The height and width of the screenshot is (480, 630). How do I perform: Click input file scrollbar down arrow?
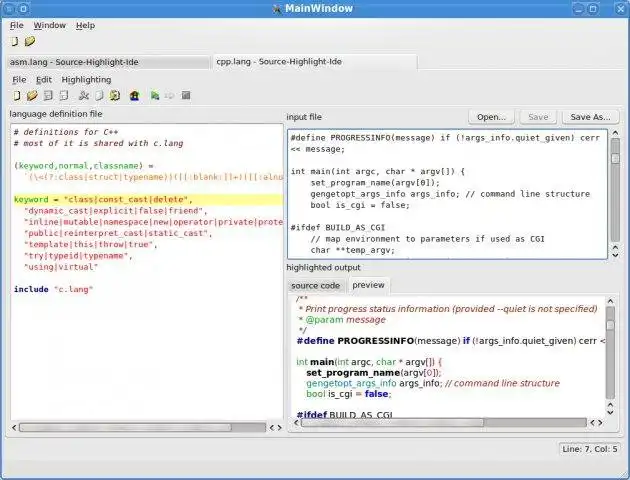point(615,255)
